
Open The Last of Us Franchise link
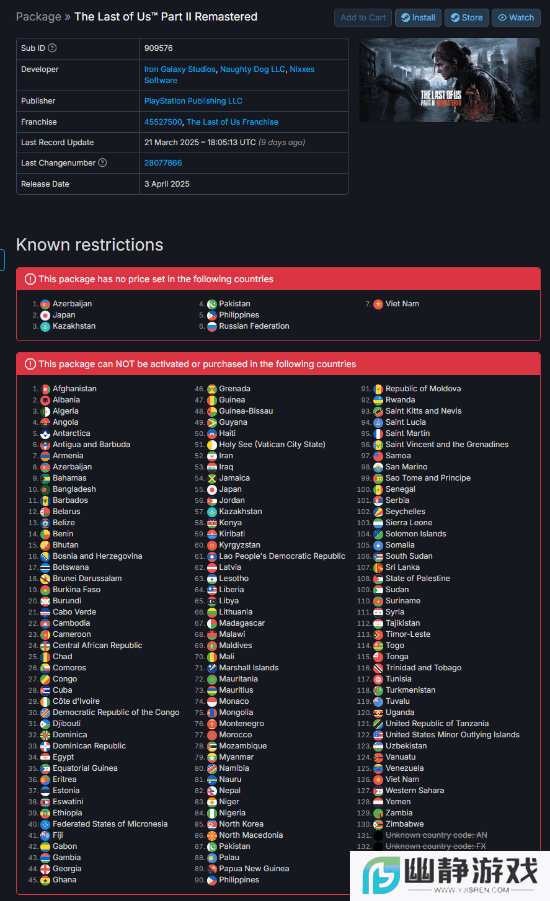point(232,122)
